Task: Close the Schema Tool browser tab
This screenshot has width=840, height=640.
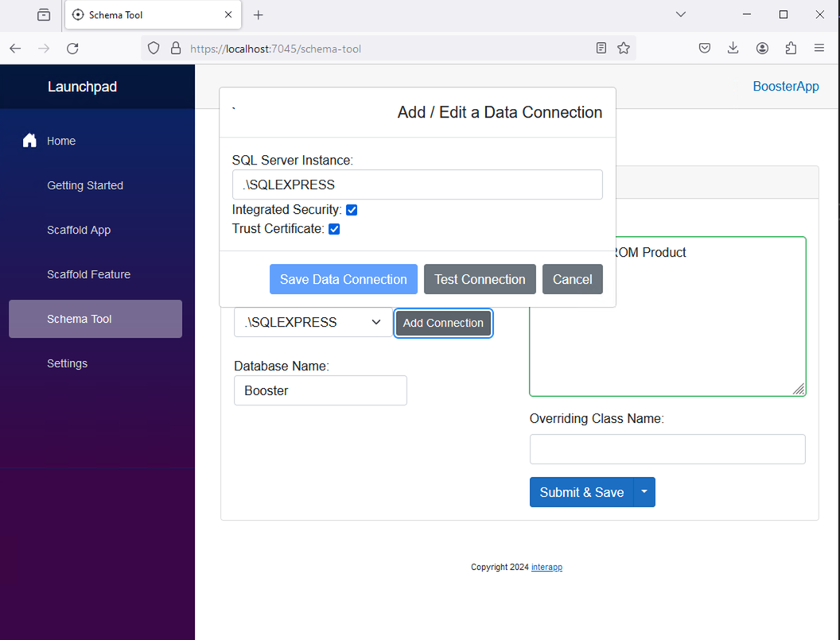Action: (228, 14)
